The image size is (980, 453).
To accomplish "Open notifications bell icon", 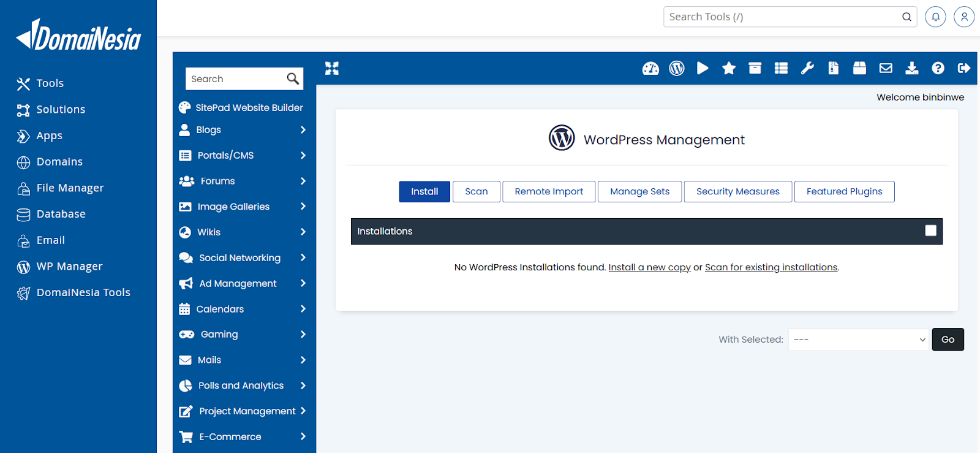I will coord(935,17).
